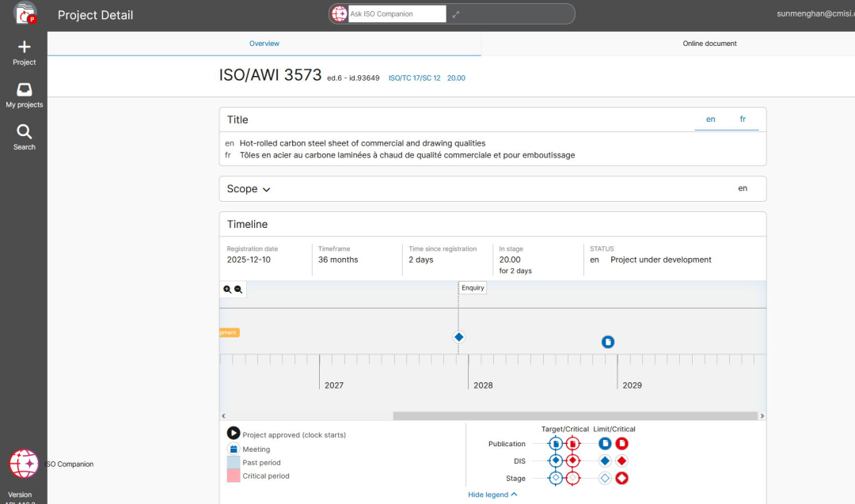The height and width of the screenshot is (504, 855).
Task: Click the Past period blue swatch
Action: [234, 462]
